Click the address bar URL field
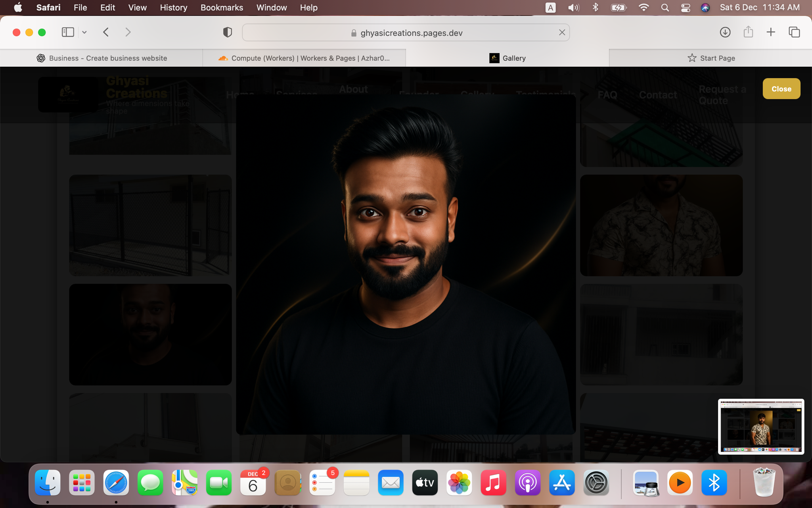Image resolution: width=812 pixels, height=508 pixels. [411, 33]
